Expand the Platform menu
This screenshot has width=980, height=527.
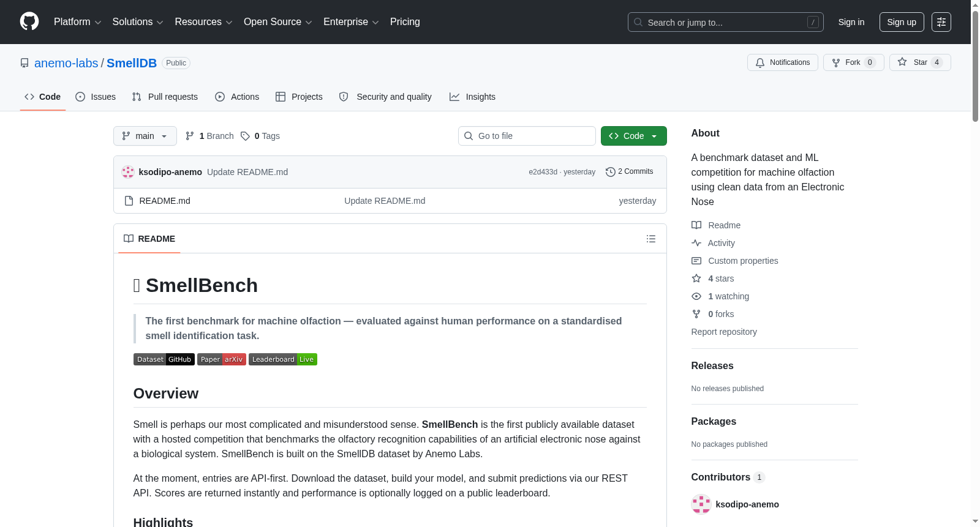77,22
